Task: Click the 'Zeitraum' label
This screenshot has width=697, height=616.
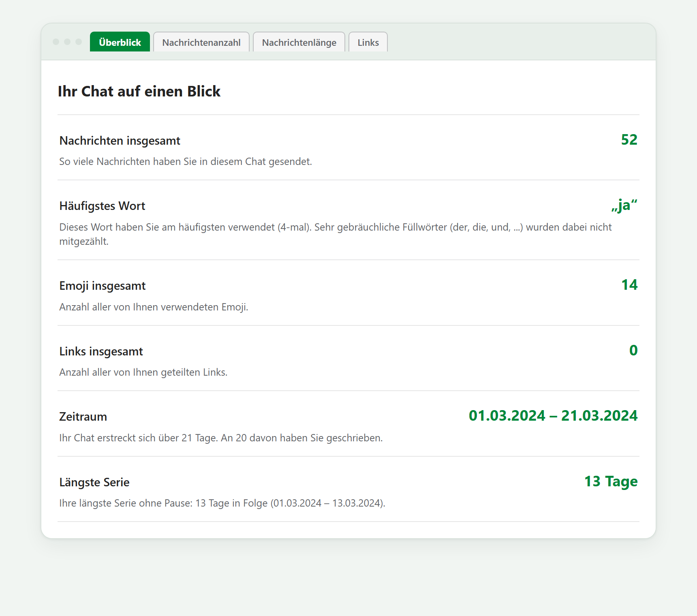Action: click(83, 417)
